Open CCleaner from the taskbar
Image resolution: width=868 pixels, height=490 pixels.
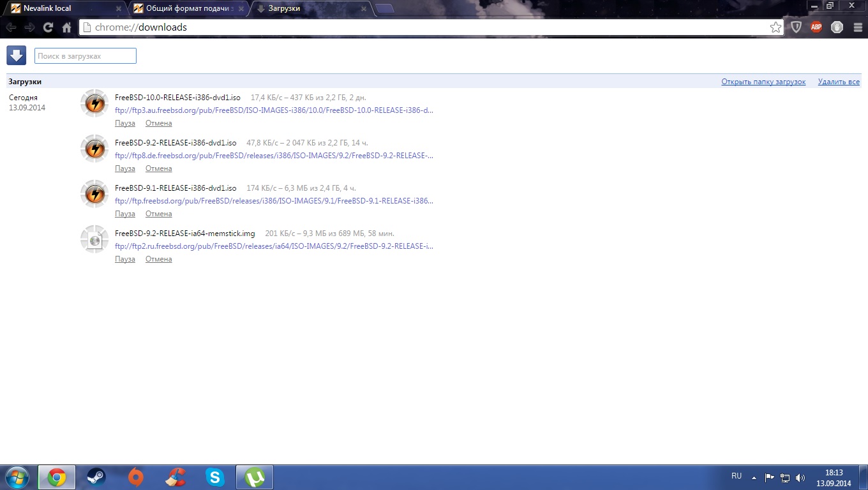pos(175,477)
